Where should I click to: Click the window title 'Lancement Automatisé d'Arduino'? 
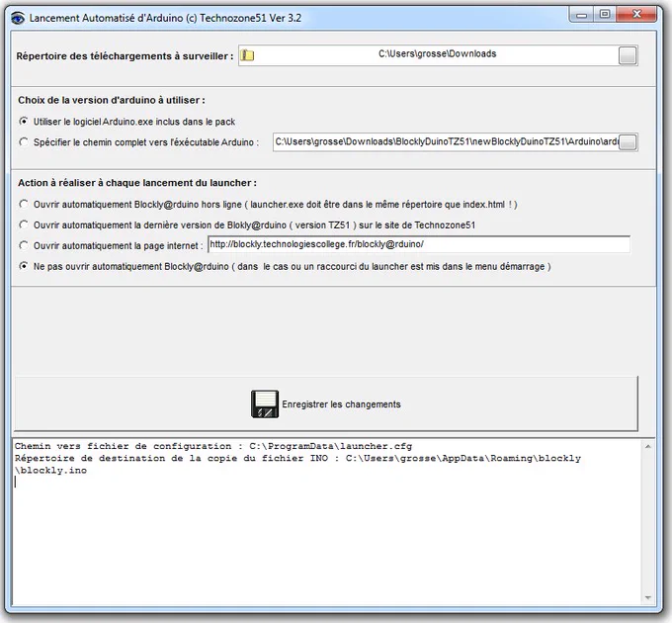point(165,18)
